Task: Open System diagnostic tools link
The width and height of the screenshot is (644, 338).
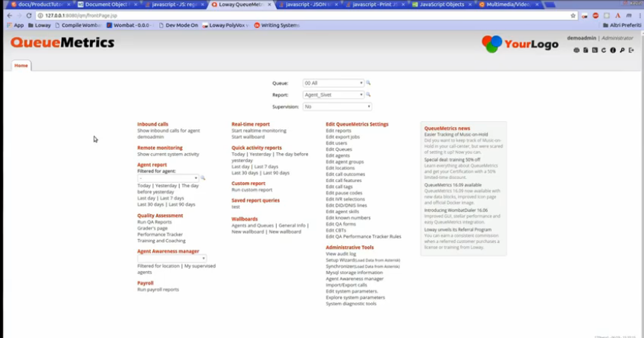Action: pyautogui.click(x=351, y=304)
